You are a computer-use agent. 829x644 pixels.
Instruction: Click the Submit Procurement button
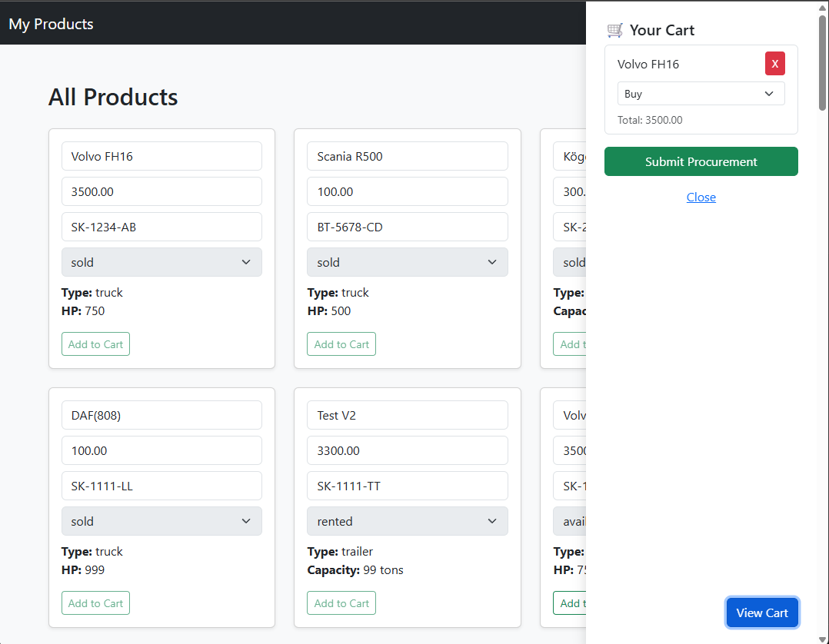(701, 161)
